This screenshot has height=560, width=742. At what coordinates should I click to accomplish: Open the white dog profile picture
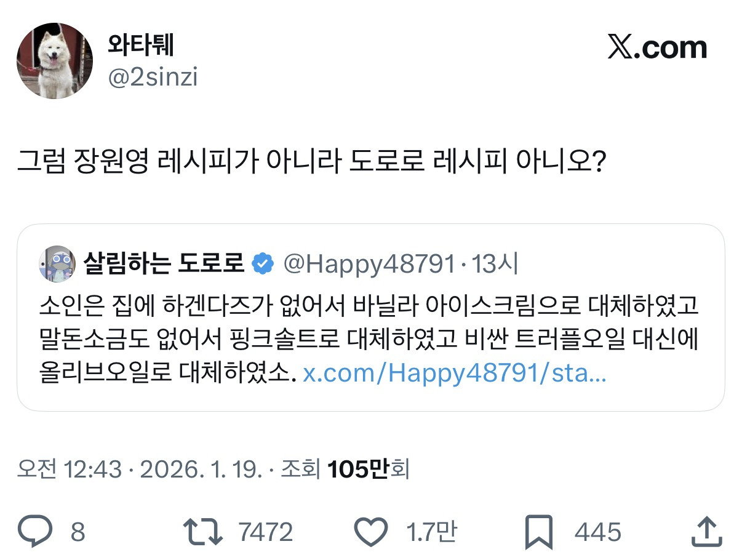click(54, 61)
